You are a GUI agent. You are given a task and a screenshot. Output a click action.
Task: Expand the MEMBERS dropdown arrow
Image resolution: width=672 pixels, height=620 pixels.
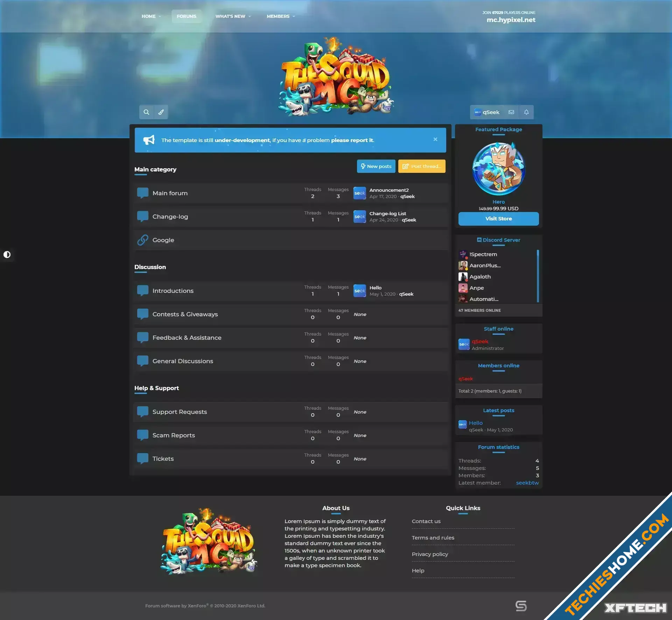294,16
